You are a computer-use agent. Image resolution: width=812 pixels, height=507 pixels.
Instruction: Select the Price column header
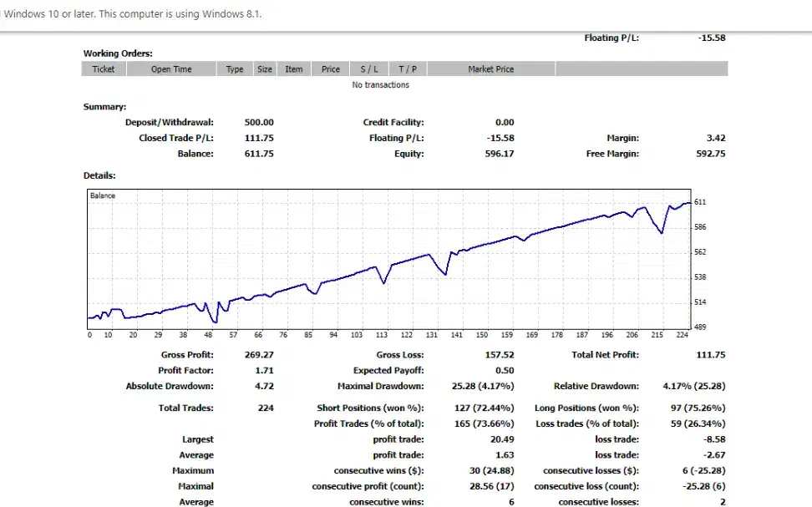pyautogui.click(x=331, y=69)
